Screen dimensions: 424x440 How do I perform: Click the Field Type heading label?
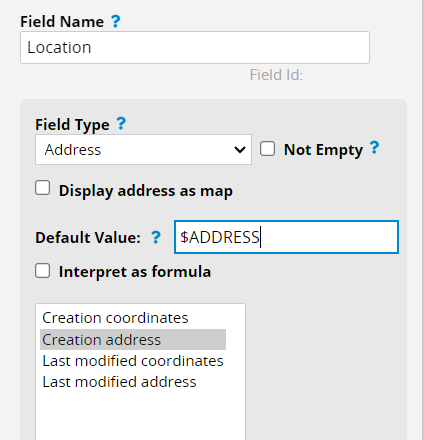tap(72, 125)
